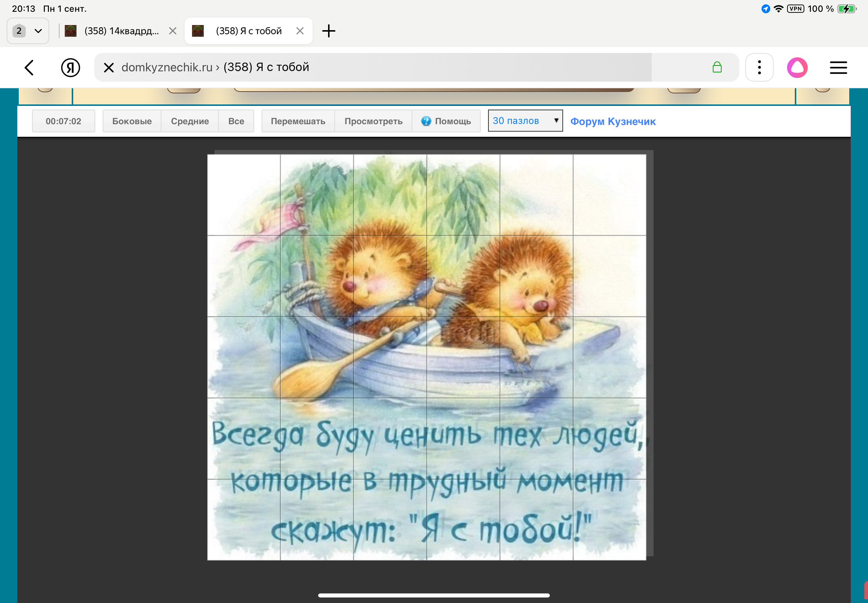Click the right hedgehog's face puzzle piece

(x=536, y=276)
